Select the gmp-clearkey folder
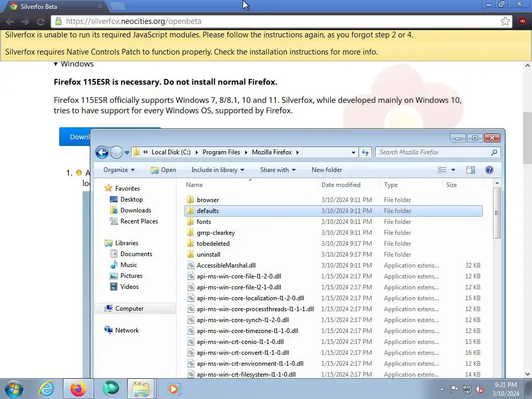The height and width of the screenshot is (399, 532). click(333, 233)
